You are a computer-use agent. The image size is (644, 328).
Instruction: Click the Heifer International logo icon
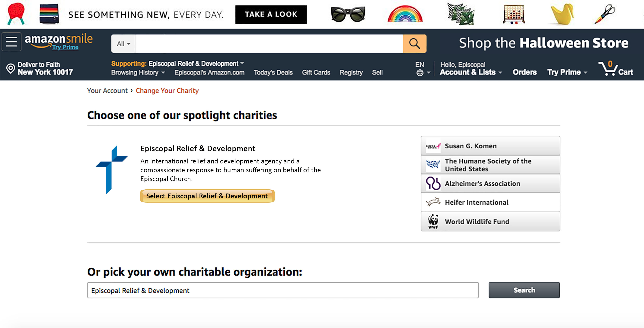point(433,202)
